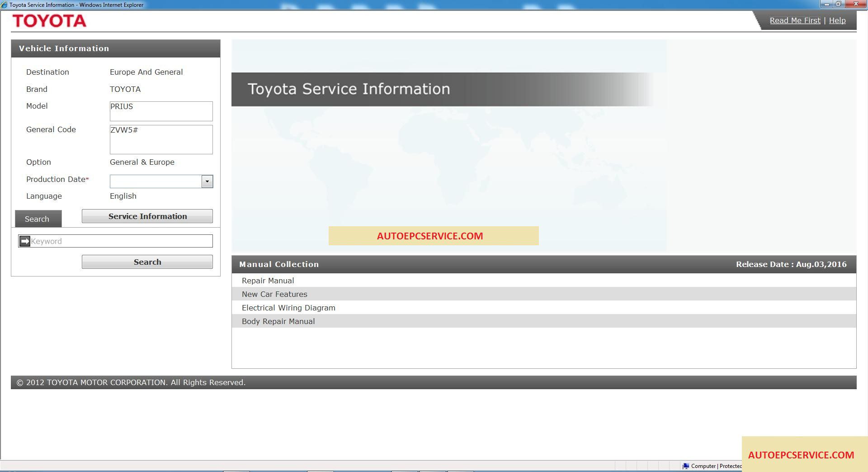868x472 pixels.
Task: Click the Internet Explorer icon in title bar
Action: [x=5, y=5]
